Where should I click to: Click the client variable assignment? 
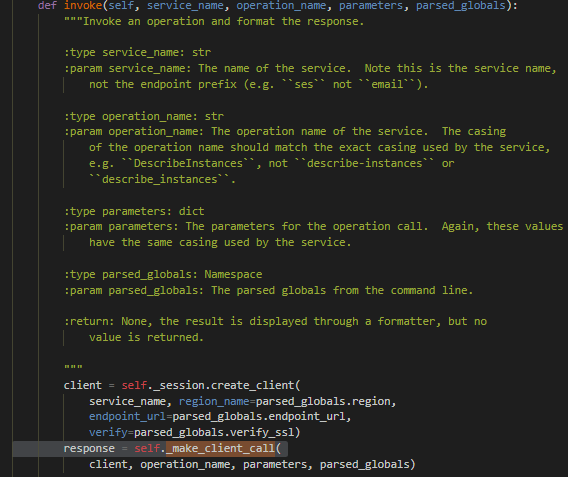[x=83, y=385]
